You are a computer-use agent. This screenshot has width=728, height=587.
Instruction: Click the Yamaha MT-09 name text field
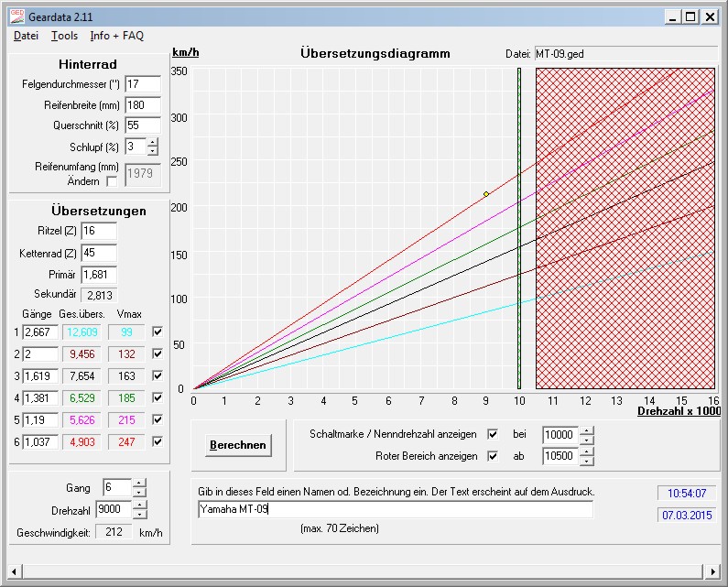395,509
